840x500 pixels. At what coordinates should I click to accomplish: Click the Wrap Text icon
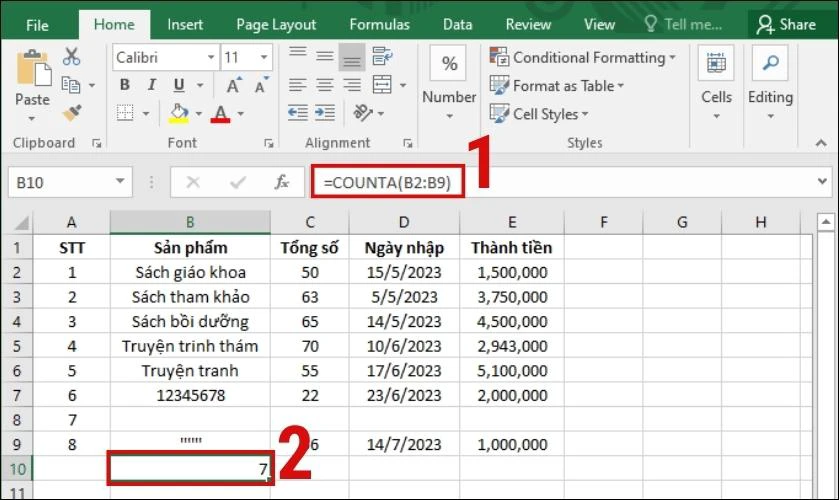[382, 56]
